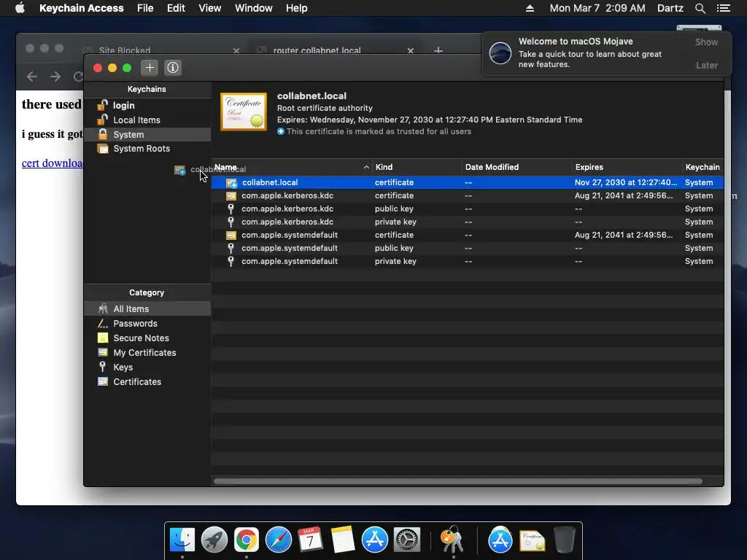Open Trash in the Dock
This screenshot has width=747, height=560.
coord(564,540)
